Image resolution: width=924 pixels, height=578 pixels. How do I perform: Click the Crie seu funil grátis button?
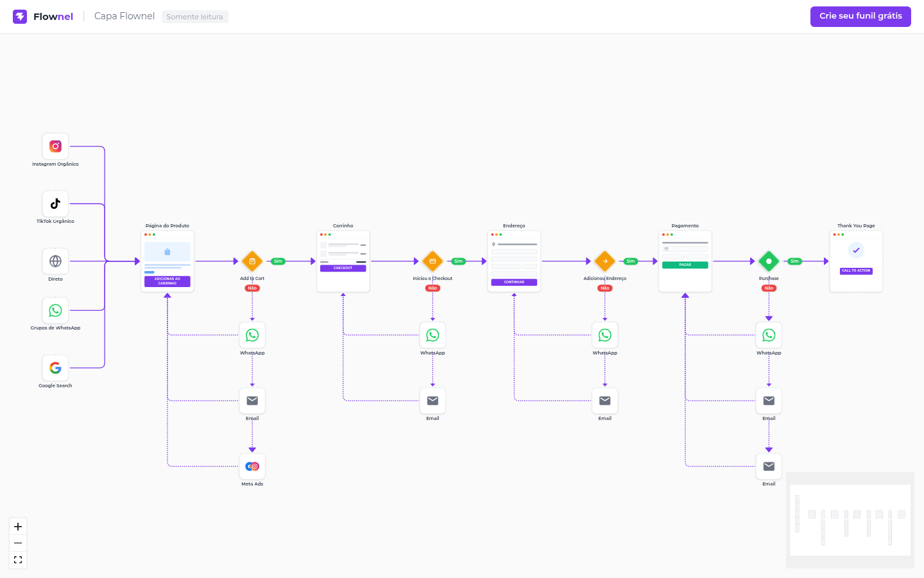click(x=860, y=16)
